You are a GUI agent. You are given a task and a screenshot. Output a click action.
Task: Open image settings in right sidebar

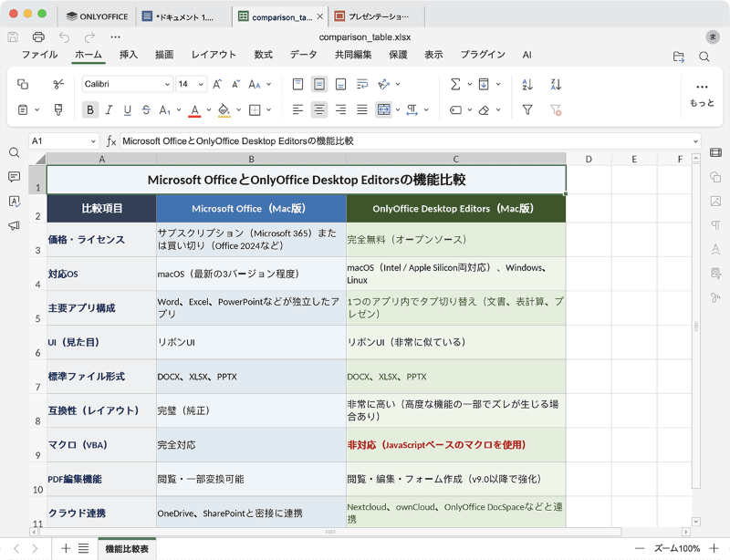point(715,201)
